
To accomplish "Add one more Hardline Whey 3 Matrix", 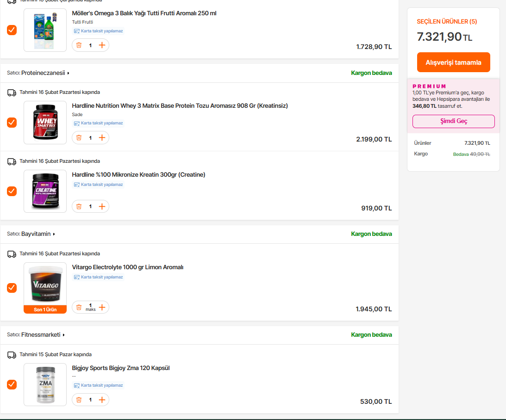I will coord(102,138).
